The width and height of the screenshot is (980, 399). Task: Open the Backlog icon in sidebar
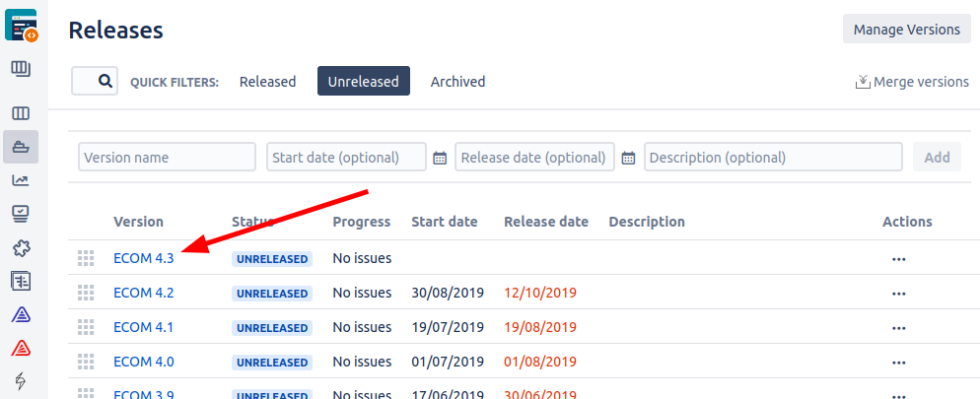click(x=21, y=68)
